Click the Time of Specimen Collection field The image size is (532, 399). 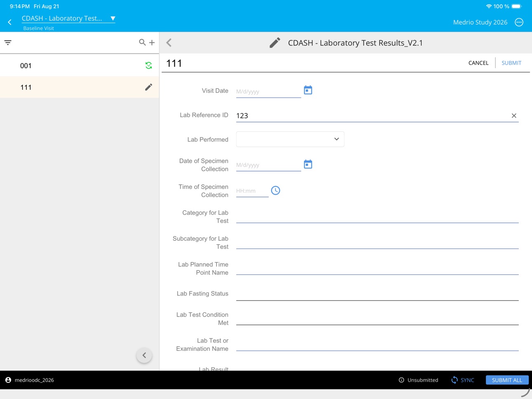pyautogui.click(x=252, y=191)
